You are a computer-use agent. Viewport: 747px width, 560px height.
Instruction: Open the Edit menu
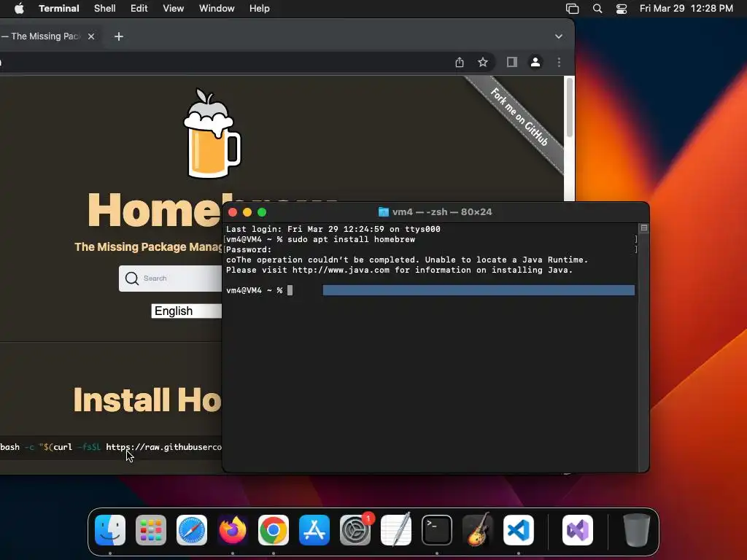[139, 9]
